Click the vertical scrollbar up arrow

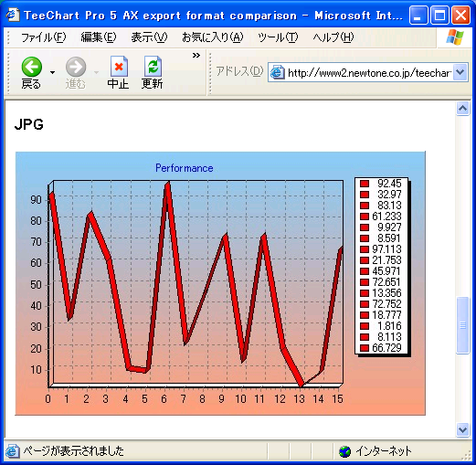(x=462, y=109)
